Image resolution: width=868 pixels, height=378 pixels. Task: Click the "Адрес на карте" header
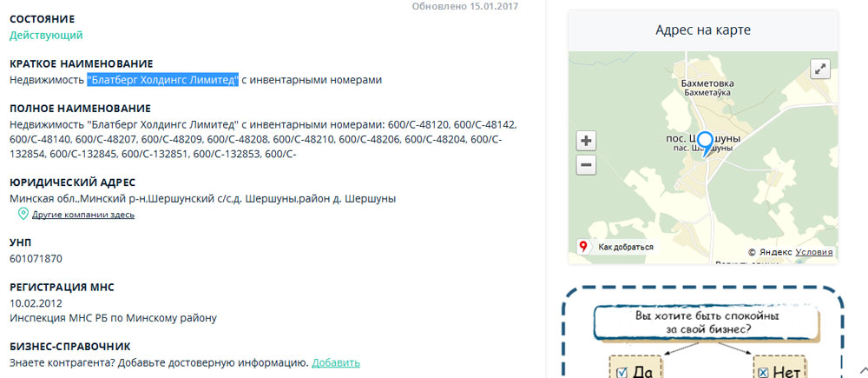[702, 30]
